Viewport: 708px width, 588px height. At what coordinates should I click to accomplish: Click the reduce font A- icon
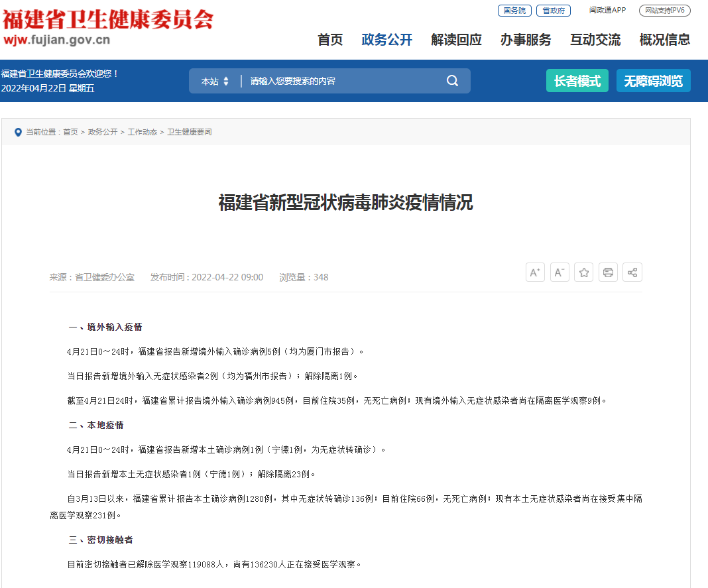click(x=560, y=272)
